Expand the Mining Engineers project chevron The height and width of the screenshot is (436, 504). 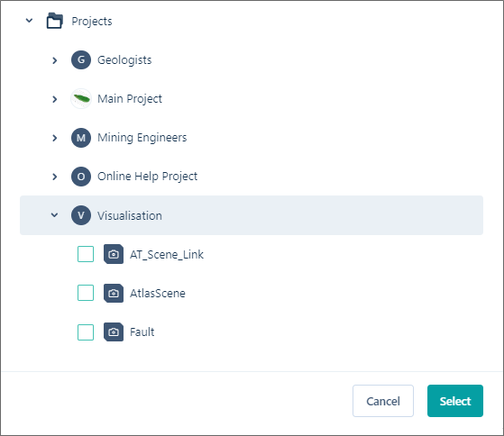point(55,138)
